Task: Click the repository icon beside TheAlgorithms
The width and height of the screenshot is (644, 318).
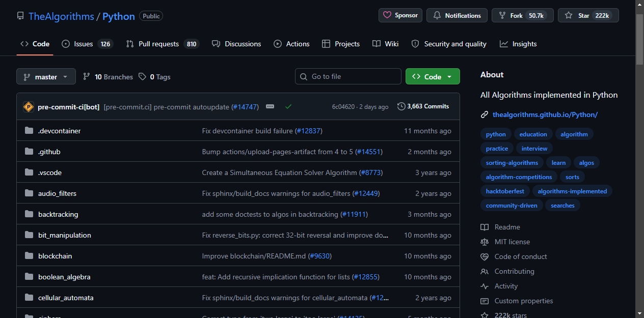Action: (x=20, y=16)
